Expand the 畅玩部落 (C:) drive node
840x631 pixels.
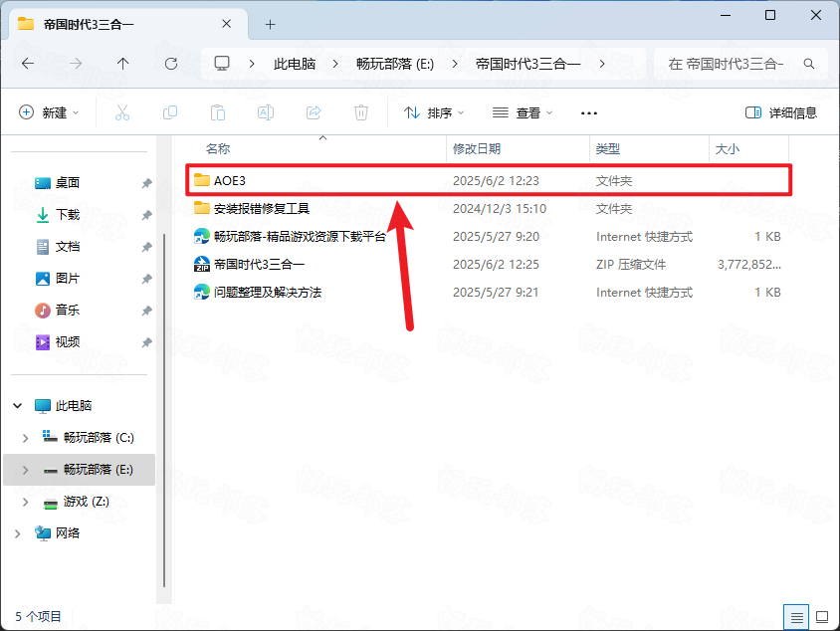tap(25, 438)
